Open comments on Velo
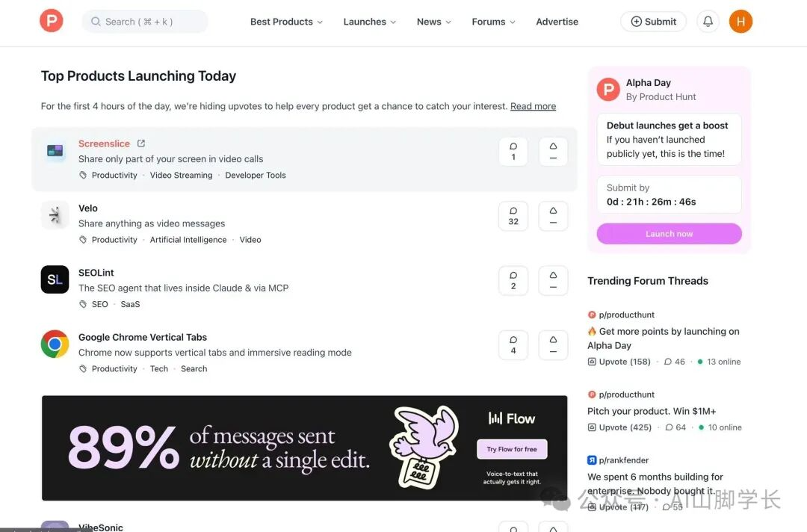 pyautogui.click(x=513, y=216)
